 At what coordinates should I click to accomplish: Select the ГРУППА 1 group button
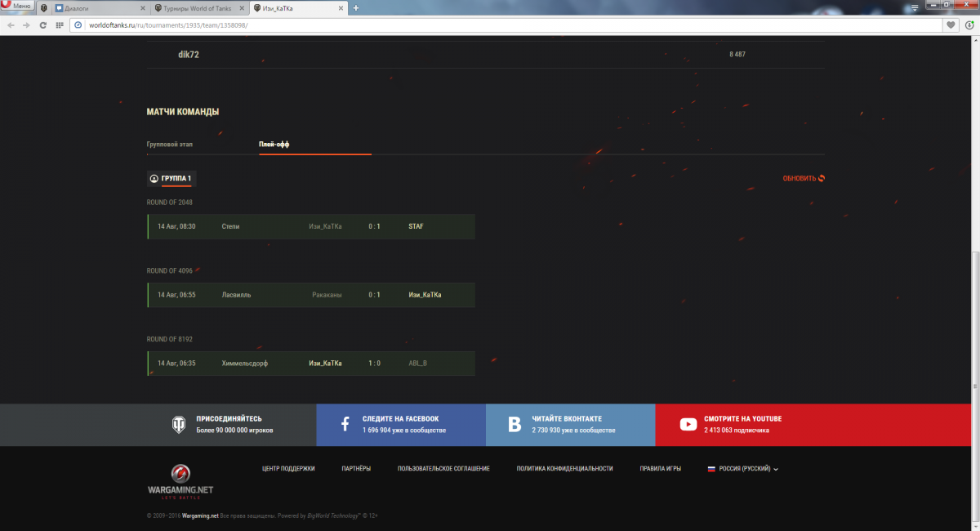click(171, 178)
